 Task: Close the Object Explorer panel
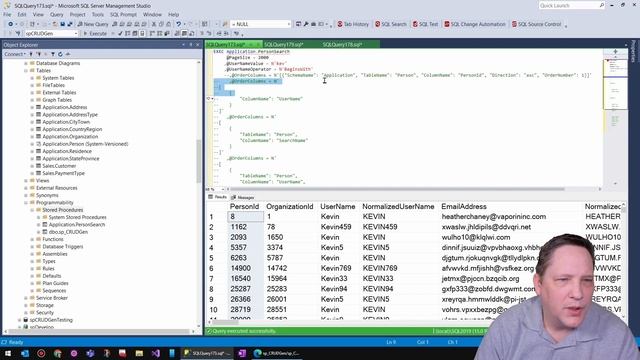coord(198,45)
